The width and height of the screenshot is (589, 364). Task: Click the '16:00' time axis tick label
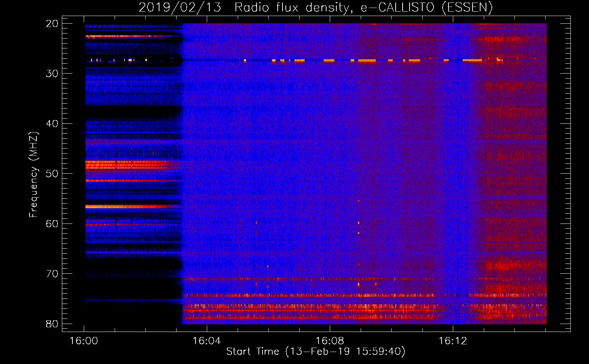pos(84,341)
